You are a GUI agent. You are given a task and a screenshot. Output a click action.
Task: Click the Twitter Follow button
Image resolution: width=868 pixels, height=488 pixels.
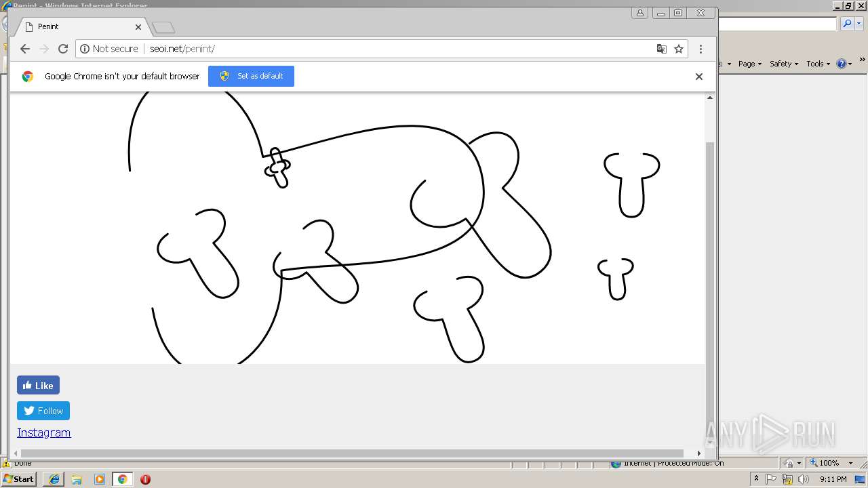(43, 411)
